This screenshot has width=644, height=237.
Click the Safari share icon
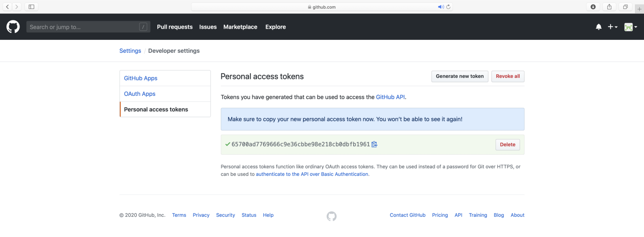point(609,7)
